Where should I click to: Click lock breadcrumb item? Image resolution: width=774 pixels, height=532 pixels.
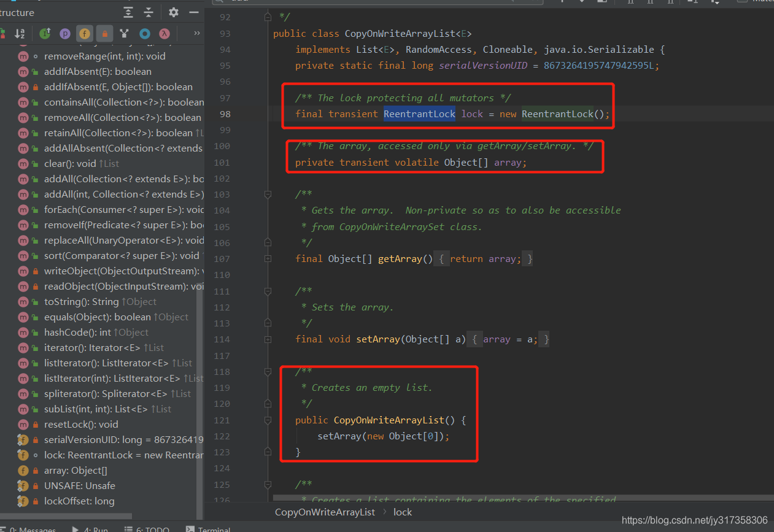(x=403, y=512)
